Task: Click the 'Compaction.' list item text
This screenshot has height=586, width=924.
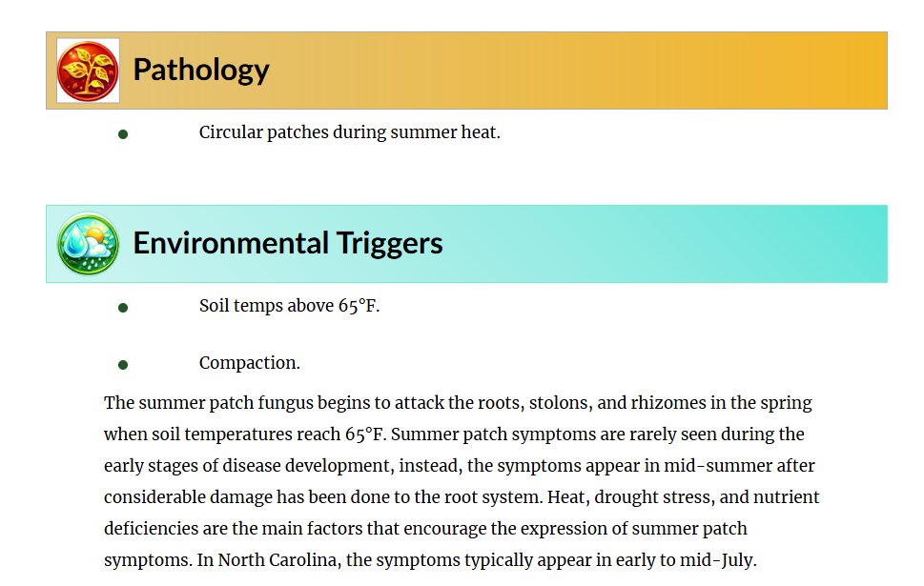Action: pos(250,363)
